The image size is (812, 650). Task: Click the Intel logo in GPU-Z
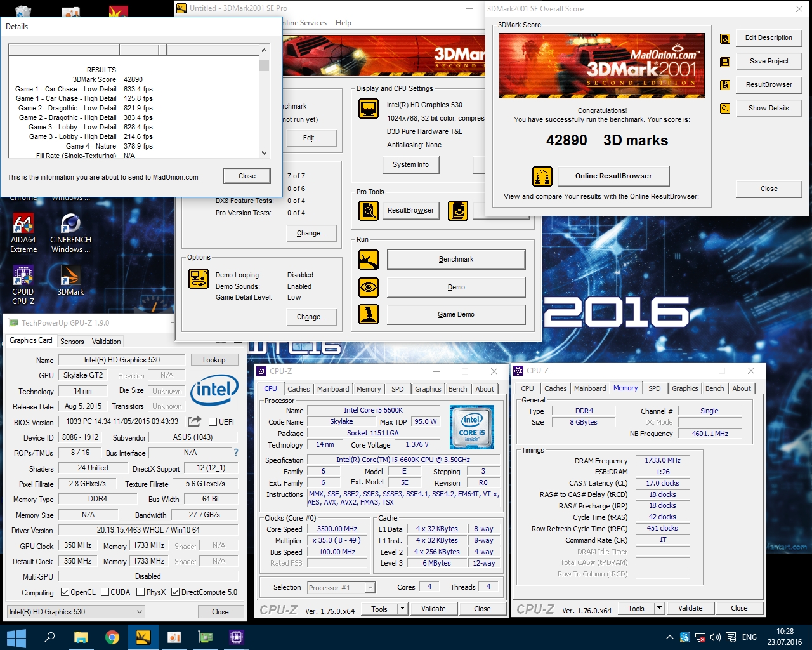[214, 389]
